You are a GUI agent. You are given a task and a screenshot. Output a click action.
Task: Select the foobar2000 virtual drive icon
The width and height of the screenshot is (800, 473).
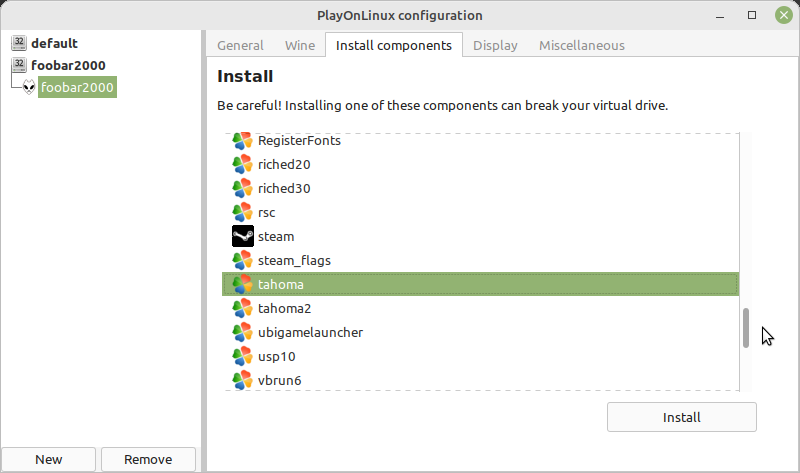pos(19,65)
